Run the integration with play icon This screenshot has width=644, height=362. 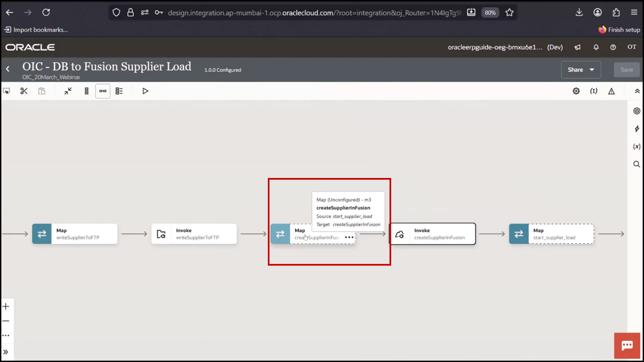pos(145,91)
